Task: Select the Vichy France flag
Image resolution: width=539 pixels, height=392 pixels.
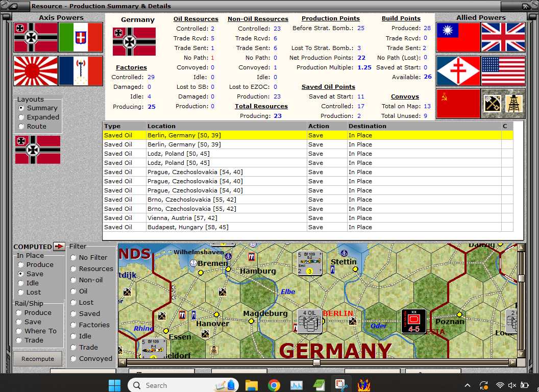Action: click(81, 71)
